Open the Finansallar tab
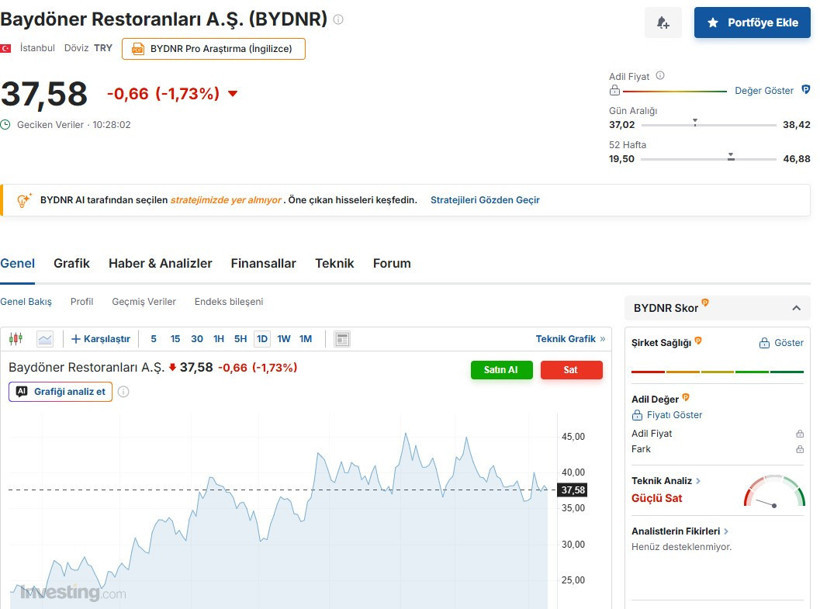The width and height of the screenshot is (820, 609). [x=263, y=263]
